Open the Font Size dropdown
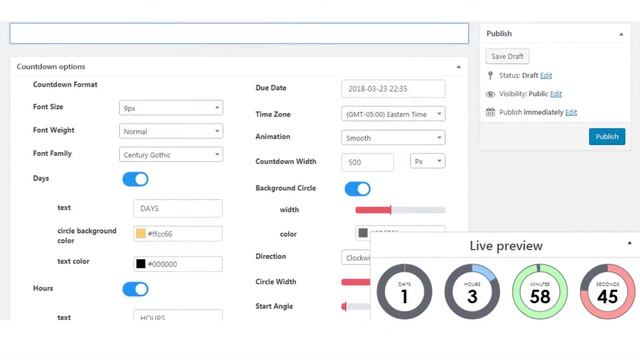The image size is (640, 360). pos(171,108)
